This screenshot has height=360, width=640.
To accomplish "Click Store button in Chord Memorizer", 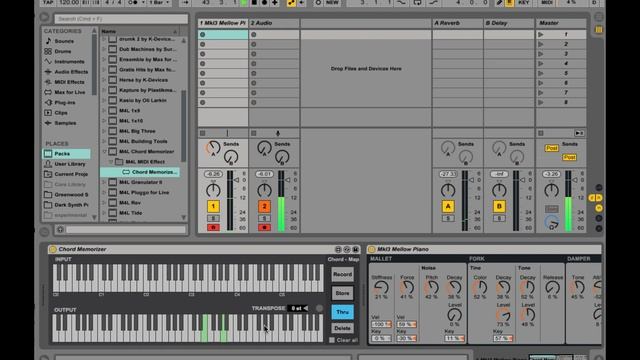I will 342,293.
